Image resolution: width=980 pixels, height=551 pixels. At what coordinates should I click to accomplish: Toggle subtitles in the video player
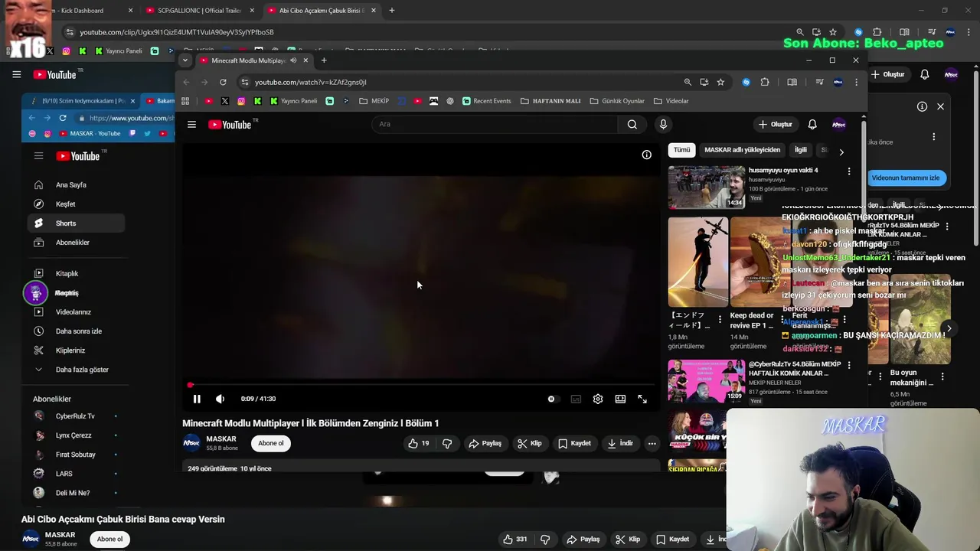(x=576, y=399)
